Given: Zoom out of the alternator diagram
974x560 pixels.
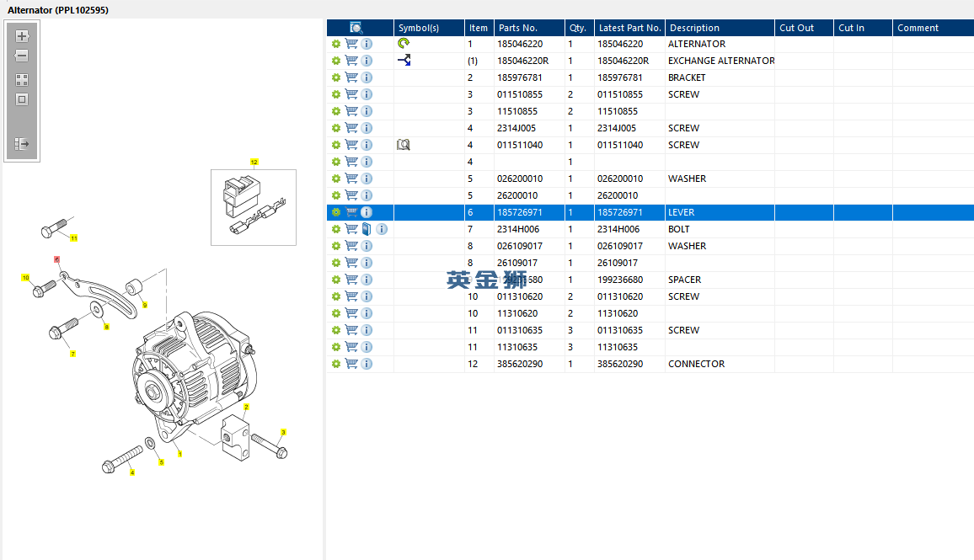Looking at the screenshot, I should 22,56.
